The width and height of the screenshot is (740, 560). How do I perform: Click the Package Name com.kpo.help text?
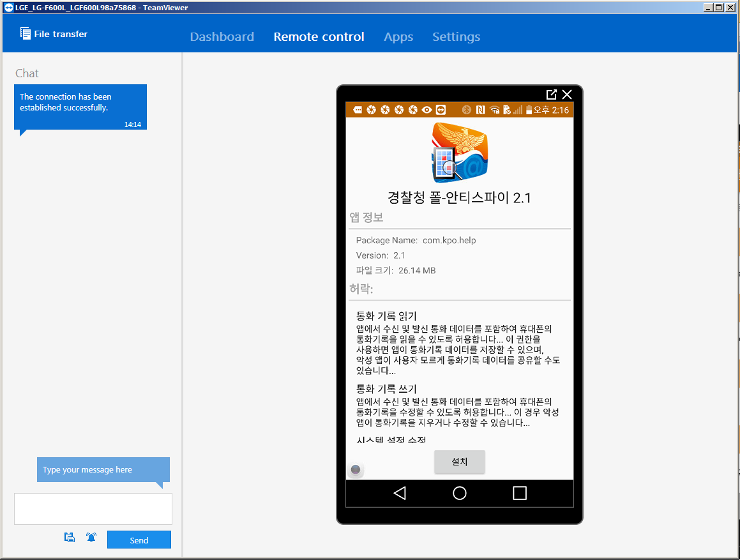coord(416,240)
